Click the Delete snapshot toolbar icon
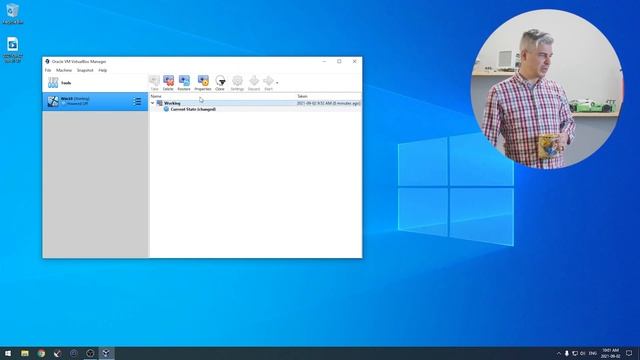Screen dimensions: 640x360 (168, 83)
